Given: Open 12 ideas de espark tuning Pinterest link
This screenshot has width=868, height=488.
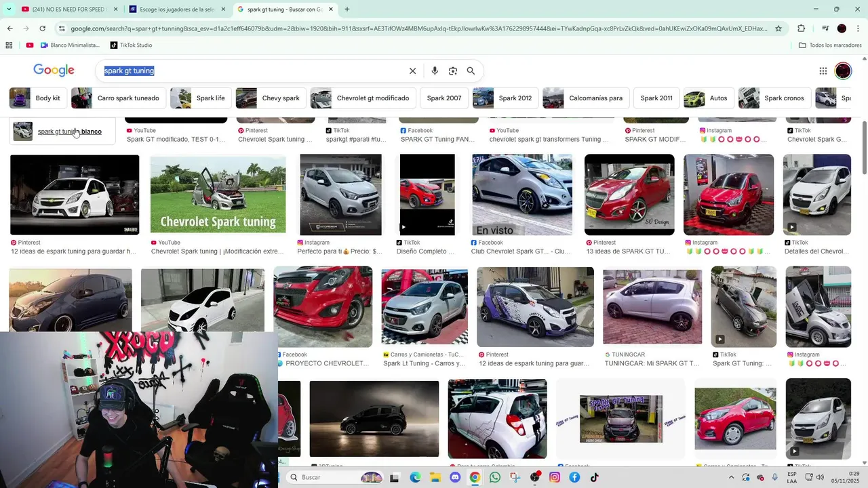Looking at the screenshot, I should tap(73, 251).
